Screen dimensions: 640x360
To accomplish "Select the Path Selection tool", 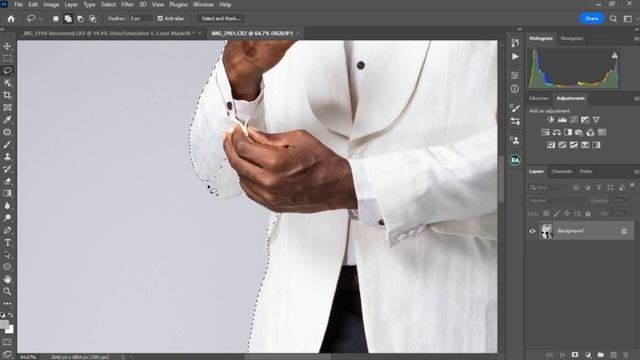I will 7,255.
